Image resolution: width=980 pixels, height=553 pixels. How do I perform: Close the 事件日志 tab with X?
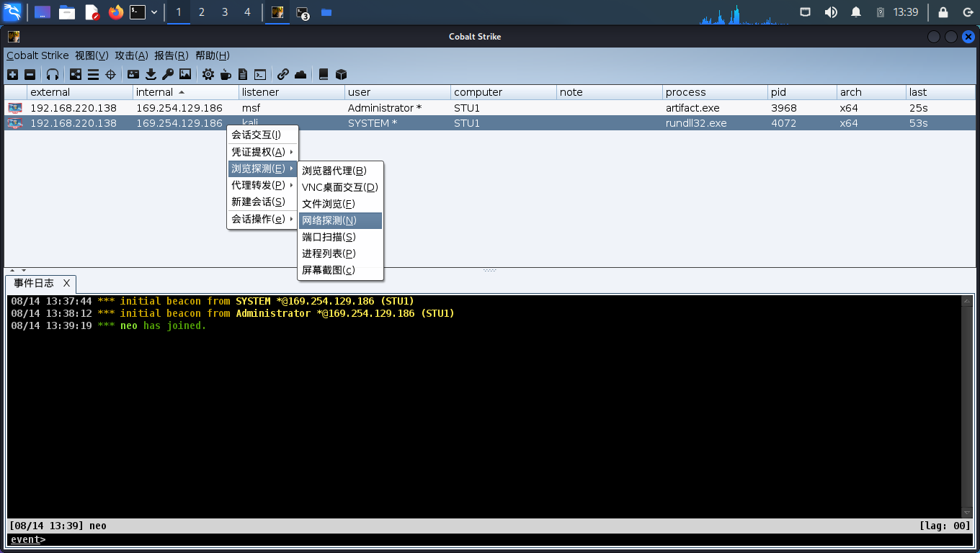click(66, 284)
